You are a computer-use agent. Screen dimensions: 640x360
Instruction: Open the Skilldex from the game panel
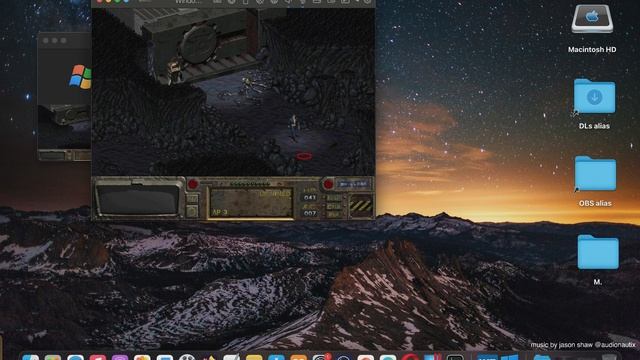coord(353,184)
